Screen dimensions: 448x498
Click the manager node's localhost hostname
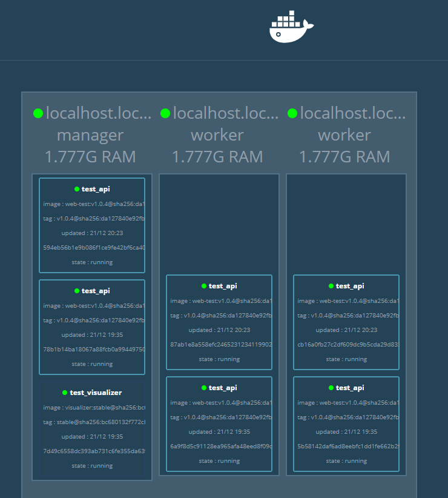point(98,113)
